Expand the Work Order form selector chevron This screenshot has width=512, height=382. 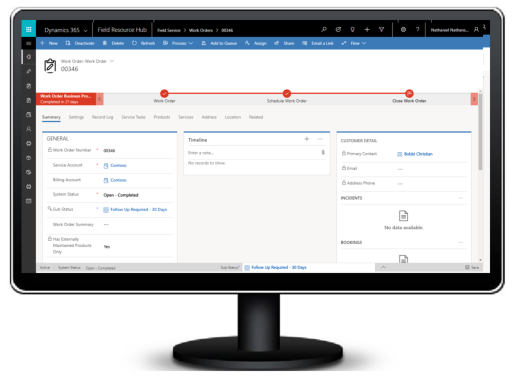point(112,61)
